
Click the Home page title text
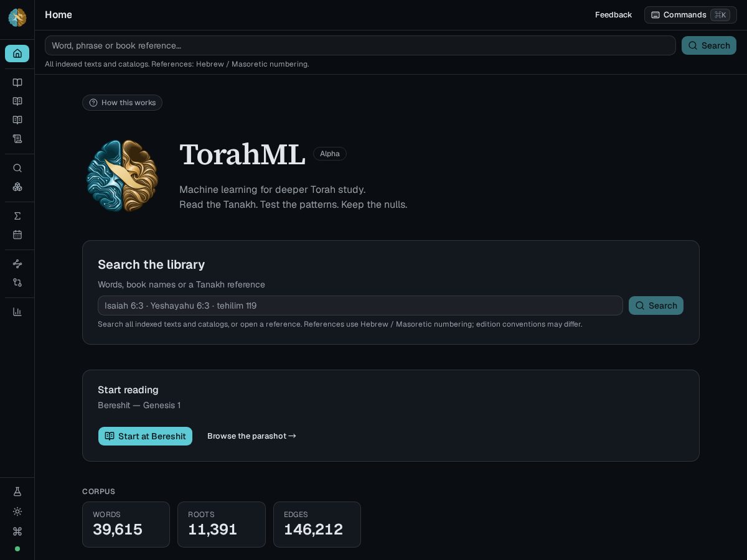click(59, 15)
